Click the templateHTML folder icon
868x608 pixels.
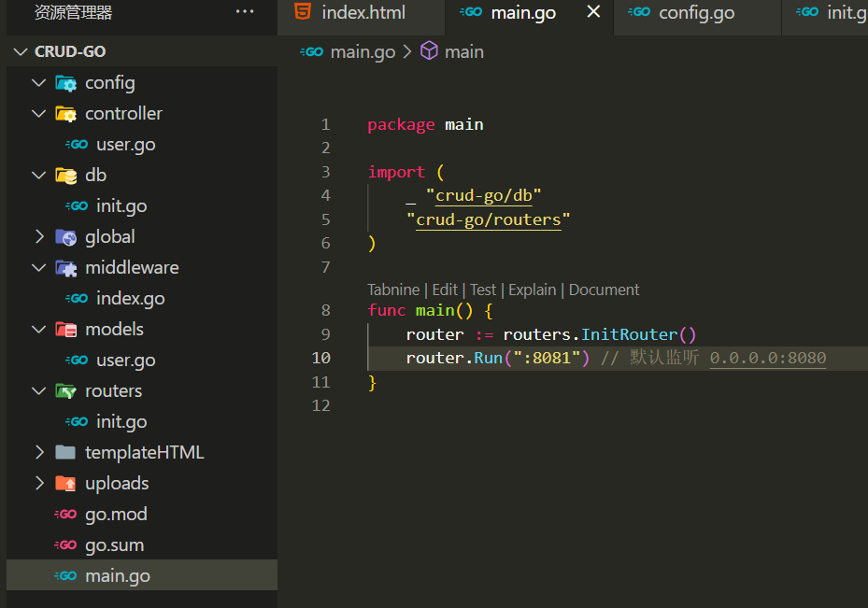tap(66, 453)
